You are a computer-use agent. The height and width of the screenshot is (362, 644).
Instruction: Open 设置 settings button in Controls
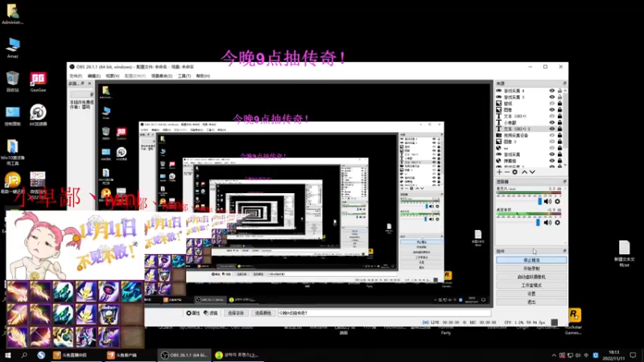pyautogui.click(x=531, y=294)
